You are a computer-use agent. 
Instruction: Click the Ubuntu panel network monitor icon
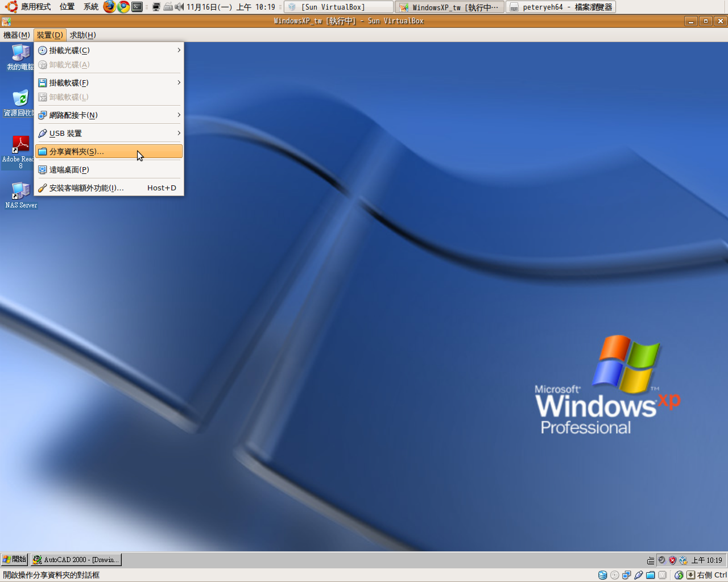[x=156, y=7]
